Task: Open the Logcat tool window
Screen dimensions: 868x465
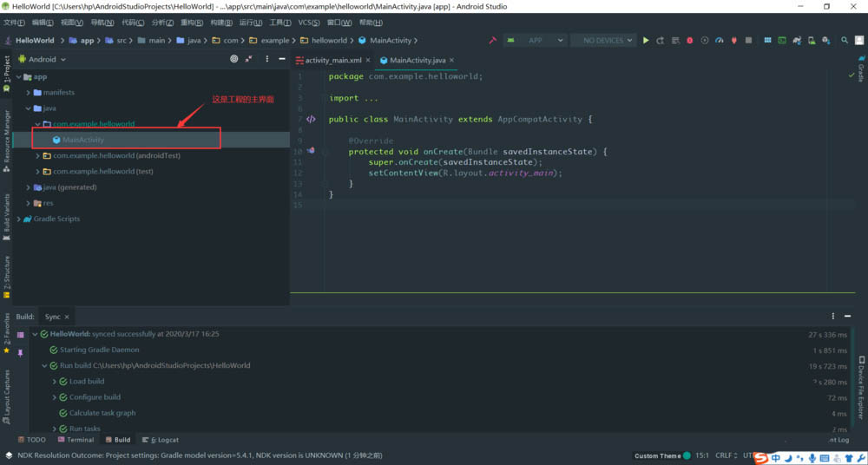Action: [161, 440]
